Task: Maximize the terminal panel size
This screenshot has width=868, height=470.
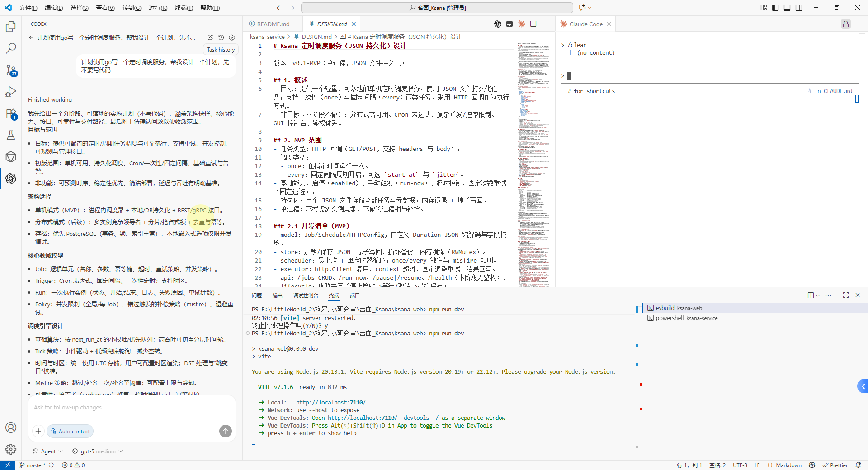Action: pyautogui.click(x=846, y=295)
